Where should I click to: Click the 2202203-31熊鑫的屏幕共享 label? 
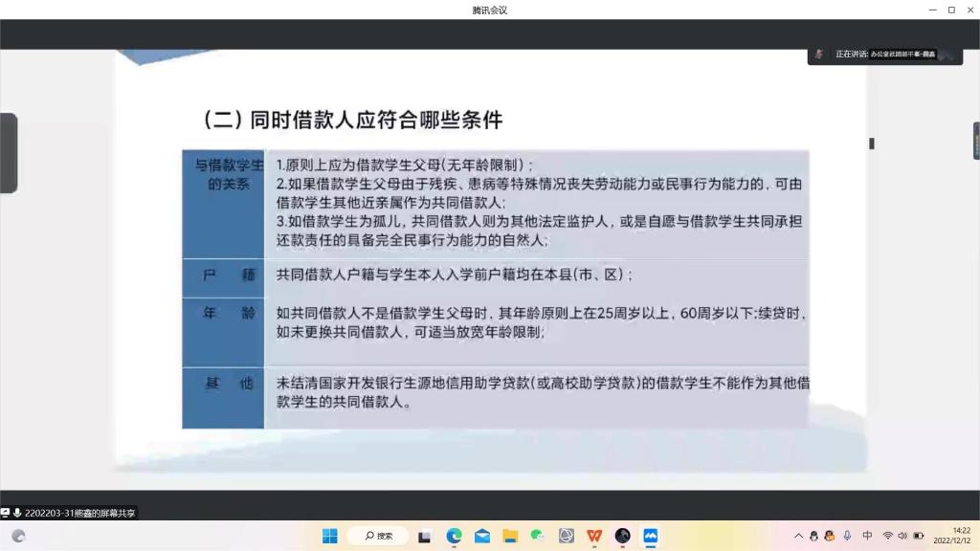point(80,513)
